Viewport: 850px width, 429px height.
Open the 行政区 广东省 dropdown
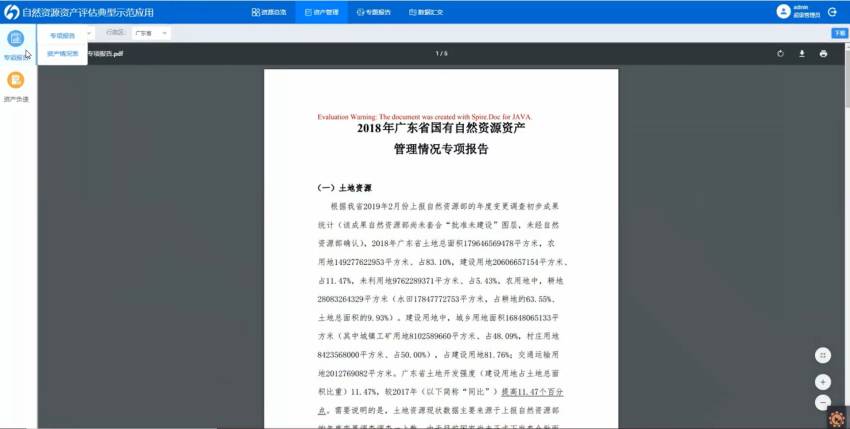tap(150, 33)
